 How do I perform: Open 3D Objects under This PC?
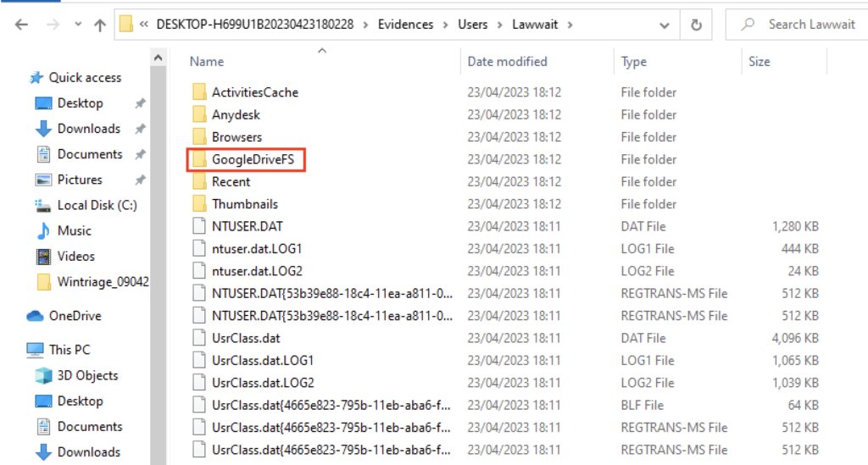[87, 375]
